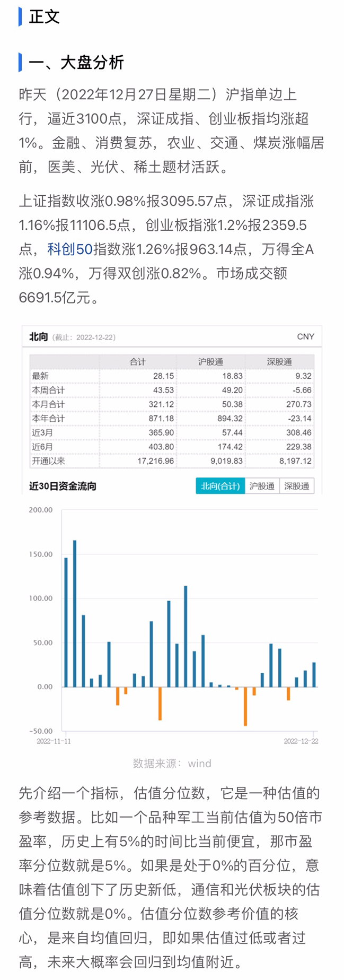Tap the 数据来源: wind caption
The width and height of the screenshot is (344, 980).
click(x=172, y=764)
